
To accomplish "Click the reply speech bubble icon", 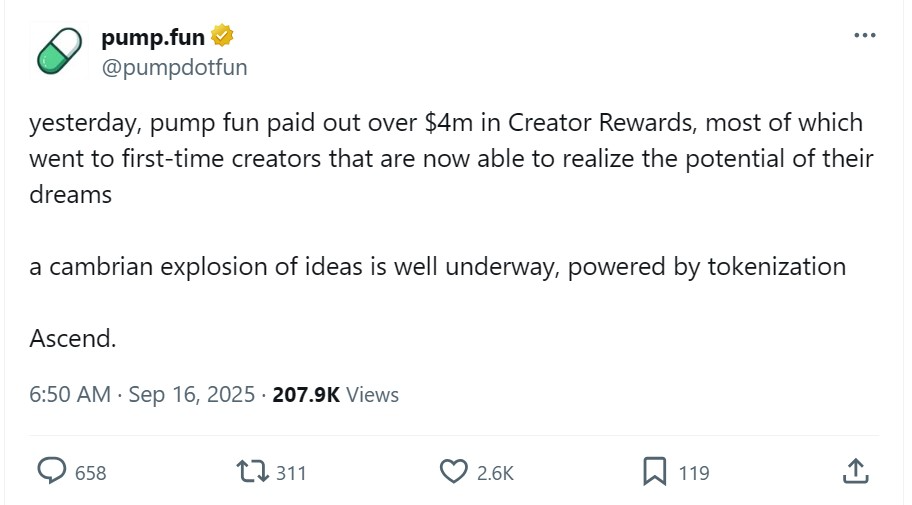I will click(52, 472).
